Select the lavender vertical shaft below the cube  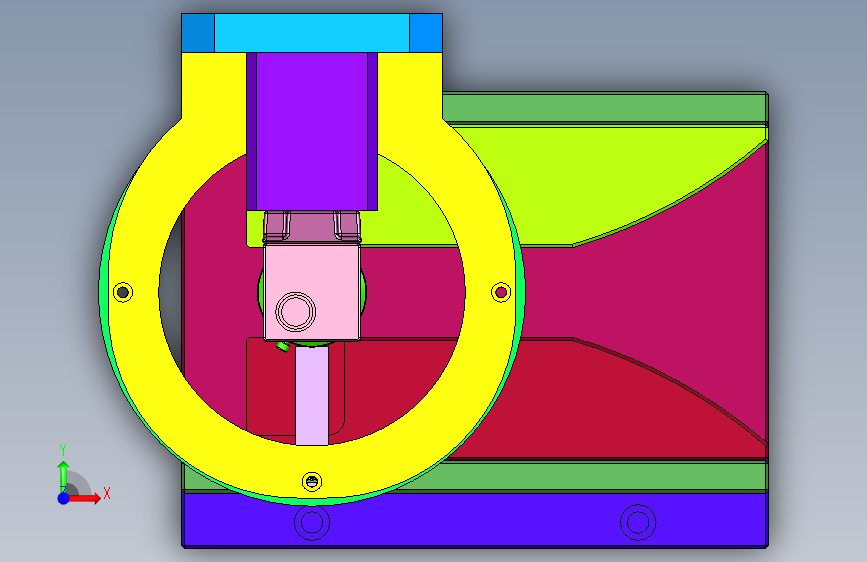(x=312, y=396)
